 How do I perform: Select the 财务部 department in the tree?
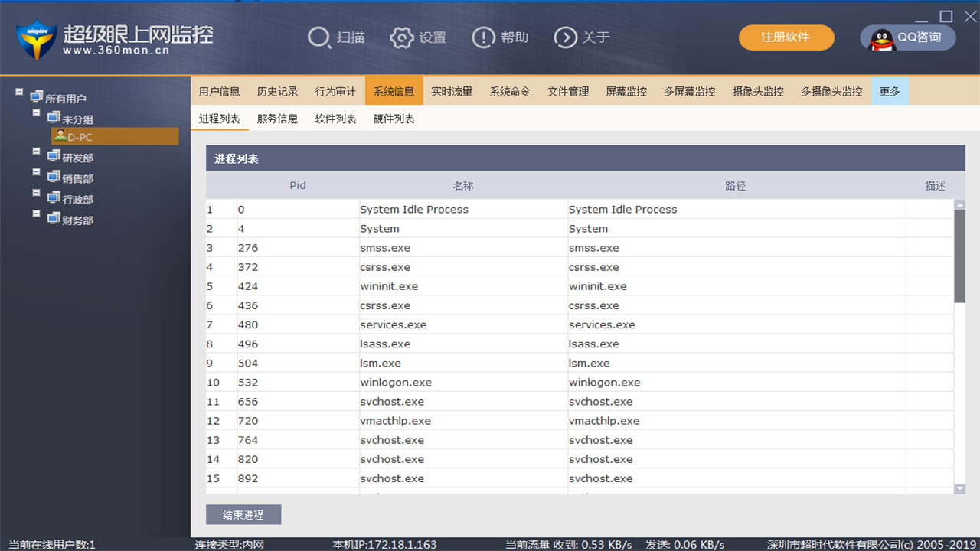point(78,220)
